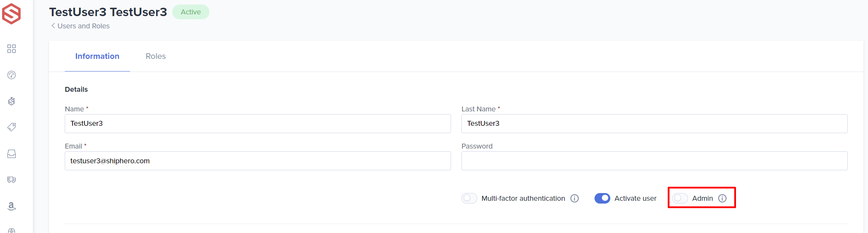This screenshot has width=868, height=233.
Task: Click the ShipHero logo icon
Action: tap(11, 14)
